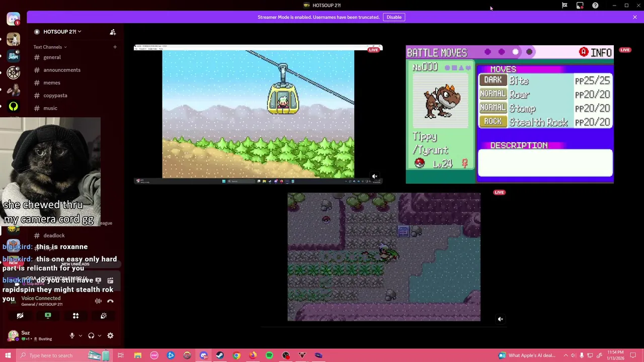Disable Streamer Mode via banner button
Screen dimensions: 644x362
tap(394, 17)
